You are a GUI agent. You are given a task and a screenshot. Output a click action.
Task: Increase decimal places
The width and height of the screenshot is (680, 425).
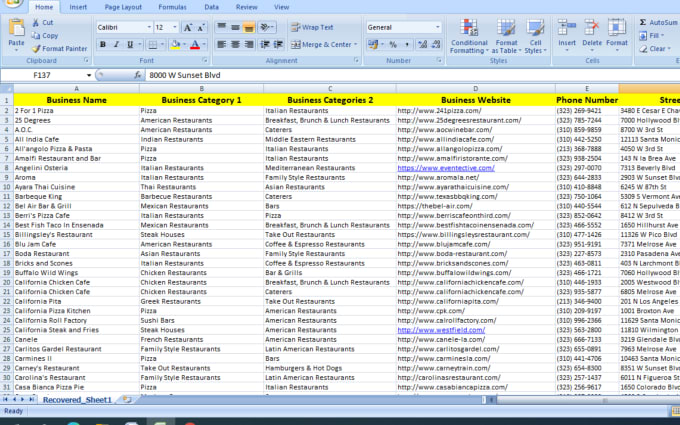pyautogui.click(x=422, y=44)
